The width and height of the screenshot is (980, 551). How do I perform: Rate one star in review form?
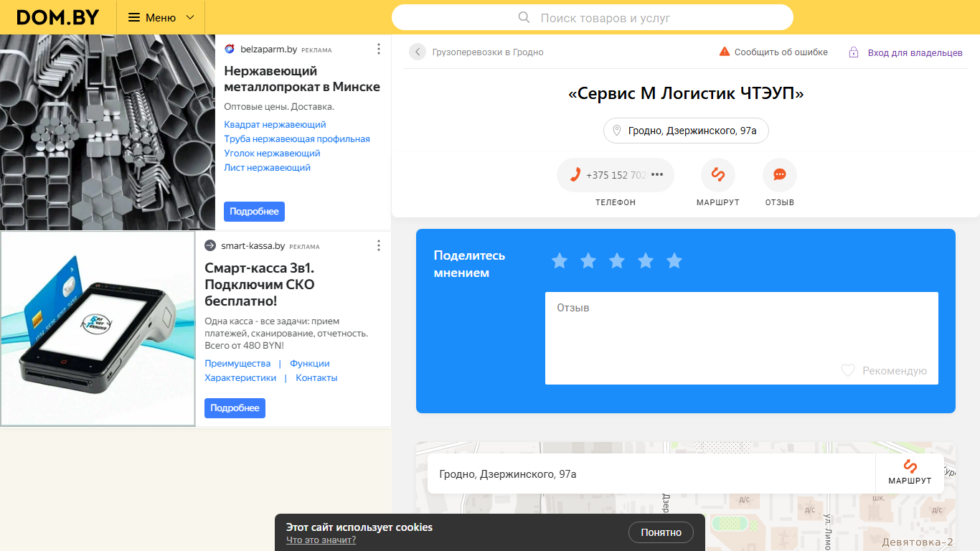pyautogui.click(x=560, y=261)
